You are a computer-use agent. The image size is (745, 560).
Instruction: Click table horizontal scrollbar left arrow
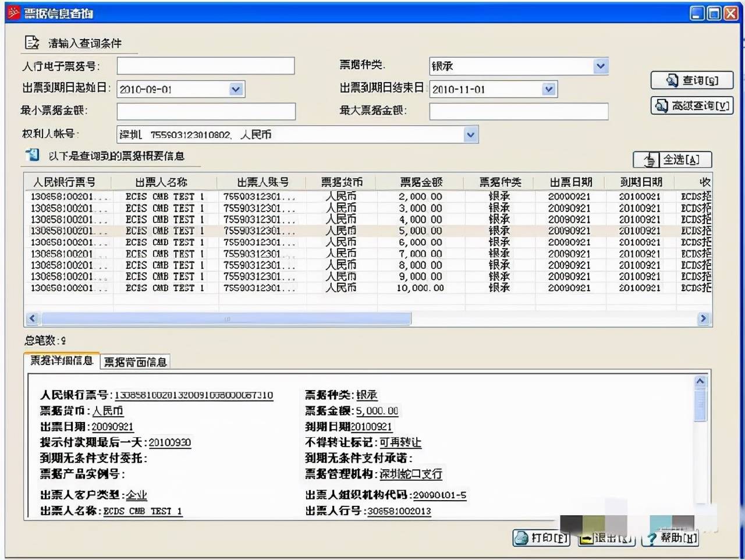(33, 318)
